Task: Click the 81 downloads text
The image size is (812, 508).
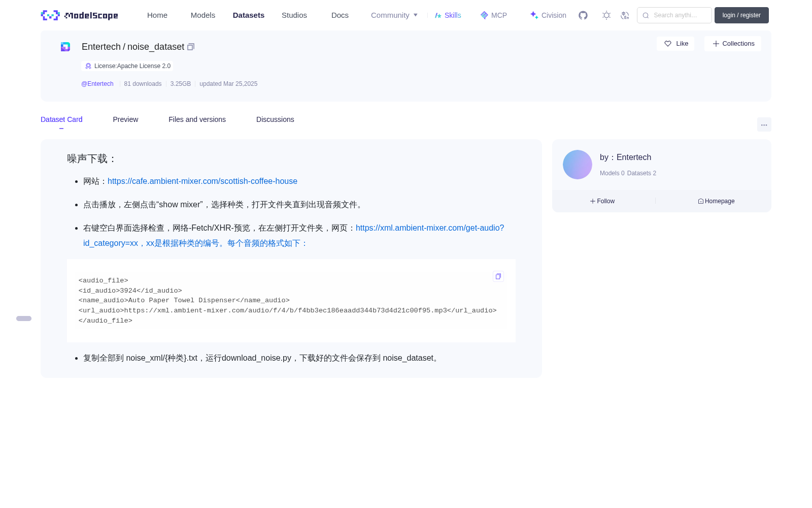Action: click(143, 84)
